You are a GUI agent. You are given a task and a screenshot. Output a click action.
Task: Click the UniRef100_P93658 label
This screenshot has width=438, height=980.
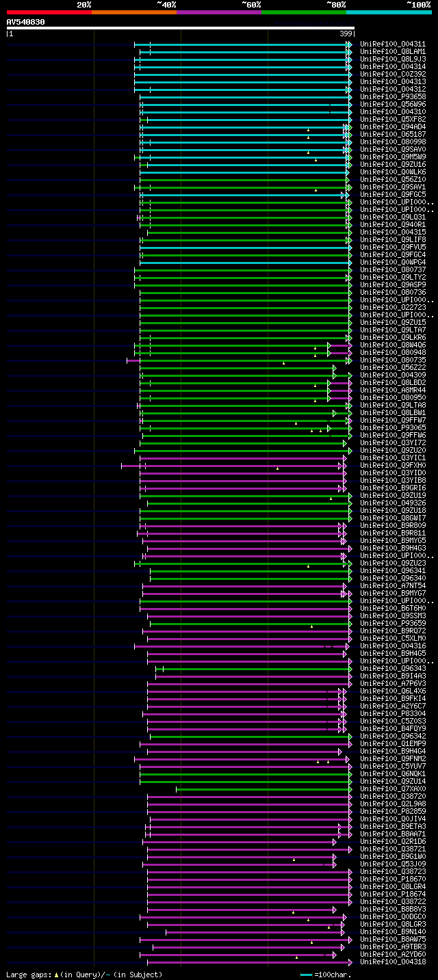[x=393, y=97]
